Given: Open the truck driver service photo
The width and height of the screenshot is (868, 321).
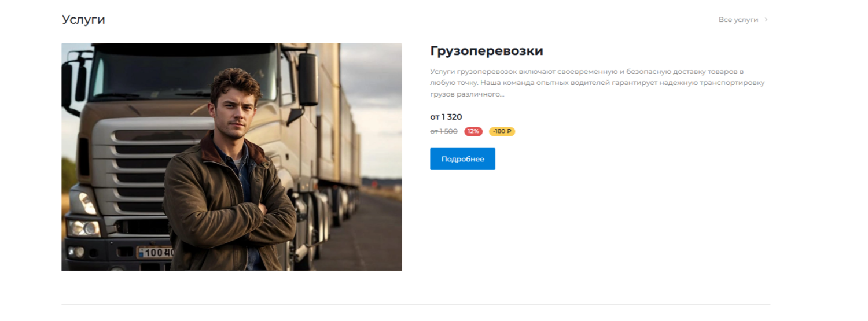Looking at the screenshot, I should [231, 157].
